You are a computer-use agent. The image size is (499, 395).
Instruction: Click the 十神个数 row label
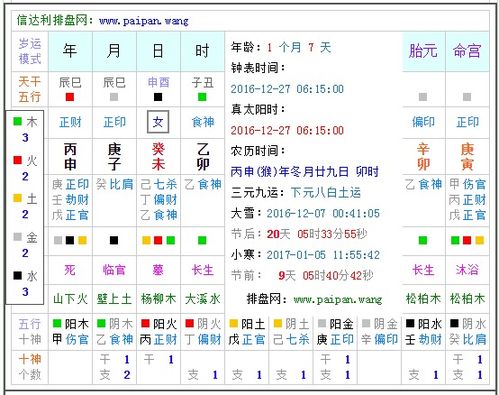click(30, 367)
